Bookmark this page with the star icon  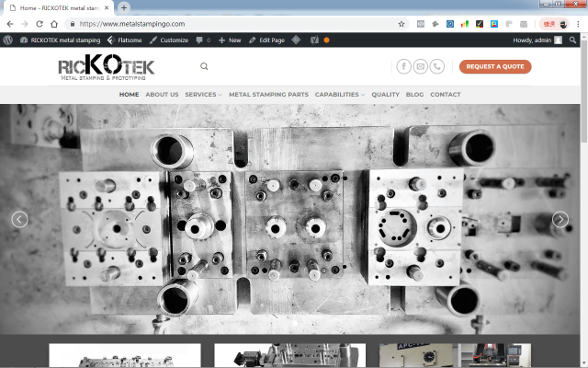(401, 24)
